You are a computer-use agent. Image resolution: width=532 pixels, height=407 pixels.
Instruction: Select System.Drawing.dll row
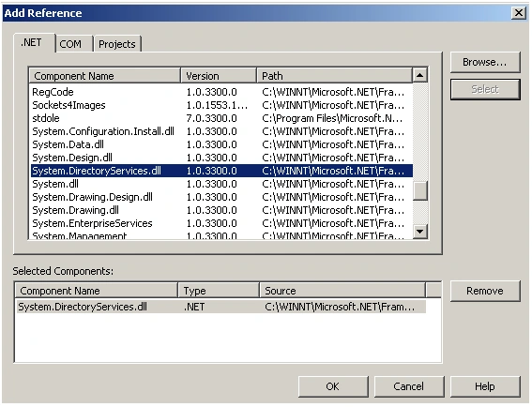pyautogui.click(x=221, y=210)
